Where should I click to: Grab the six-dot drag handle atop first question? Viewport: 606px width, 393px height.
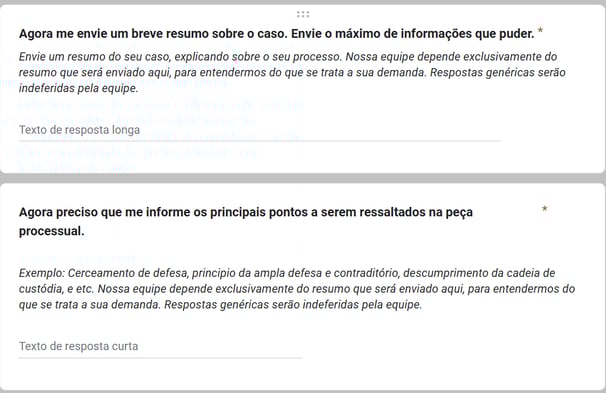tap(303, 14)
